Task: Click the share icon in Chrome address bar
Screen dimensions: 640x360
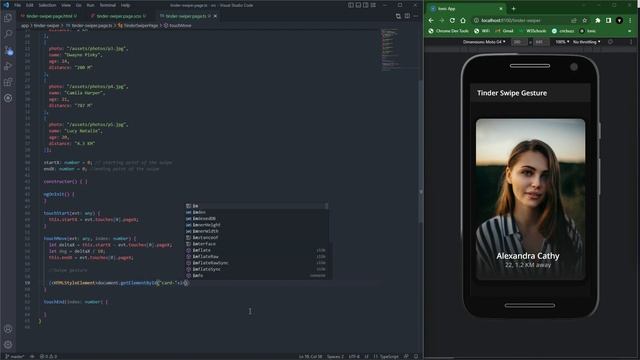Action: [x=574, y=20]
